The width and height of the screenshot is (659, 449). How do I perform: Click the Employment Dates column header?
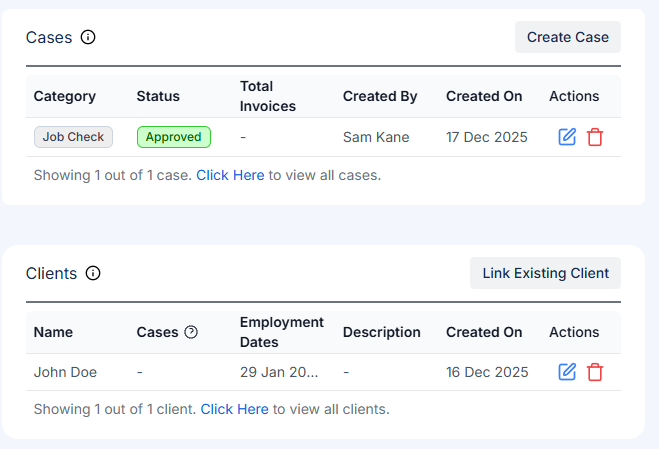[281, 332]
